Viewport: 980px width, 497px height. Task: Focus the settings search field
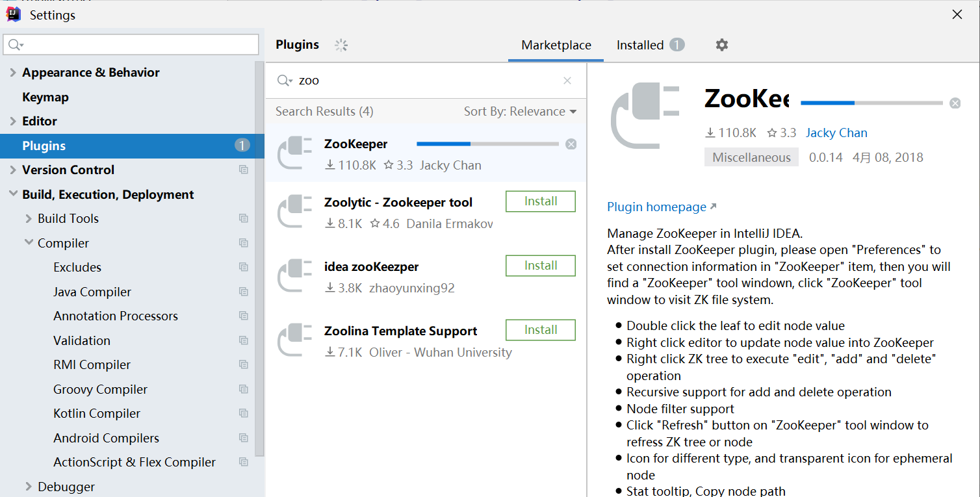pyautogui.click(x=131, y=45)
